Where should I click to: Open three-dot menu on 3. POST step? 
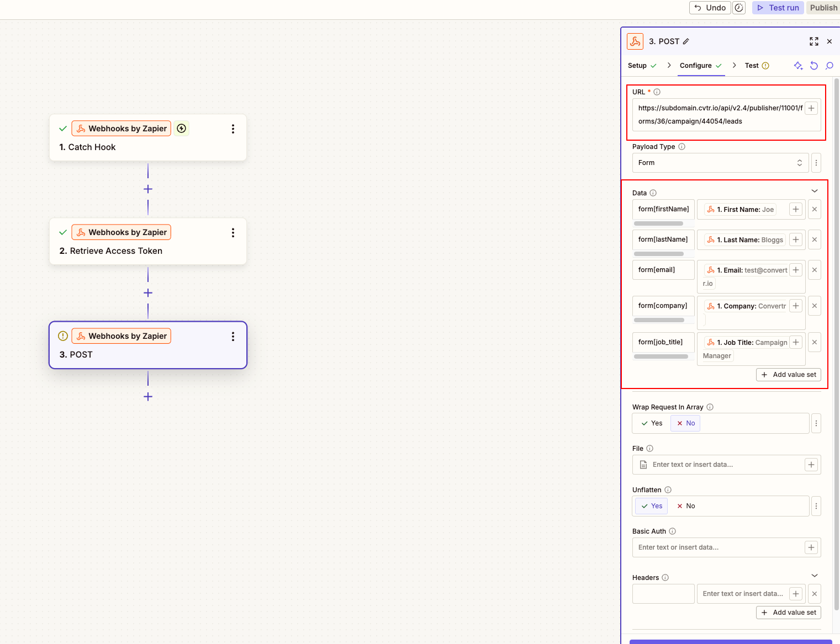[x=233, y=336]
